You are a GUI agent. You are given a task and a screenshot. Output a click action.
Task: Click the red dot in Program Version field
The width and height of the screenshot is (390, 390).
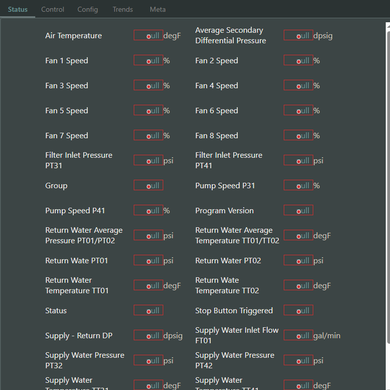click(299, 211)
